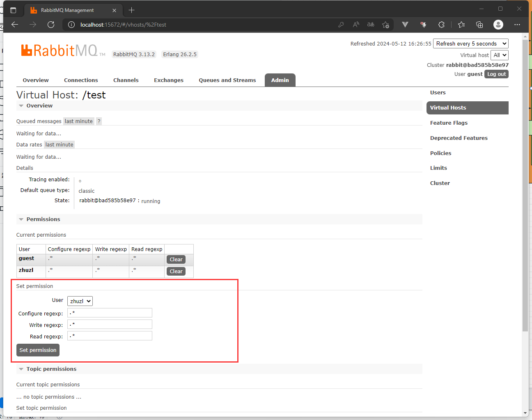The image size is (532, 420).
Task: Activate Read Aloud icon
Action: pos(356,25)
